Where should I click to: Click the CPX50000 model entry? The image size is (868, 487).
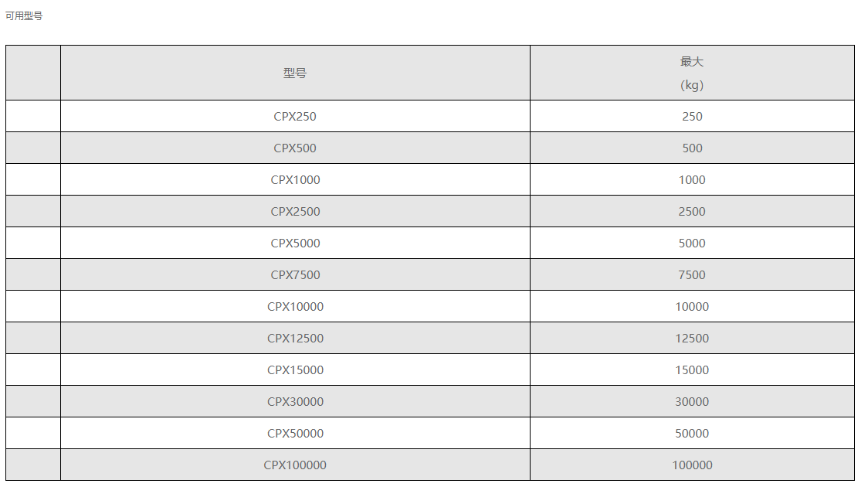[x=295, y=434]
